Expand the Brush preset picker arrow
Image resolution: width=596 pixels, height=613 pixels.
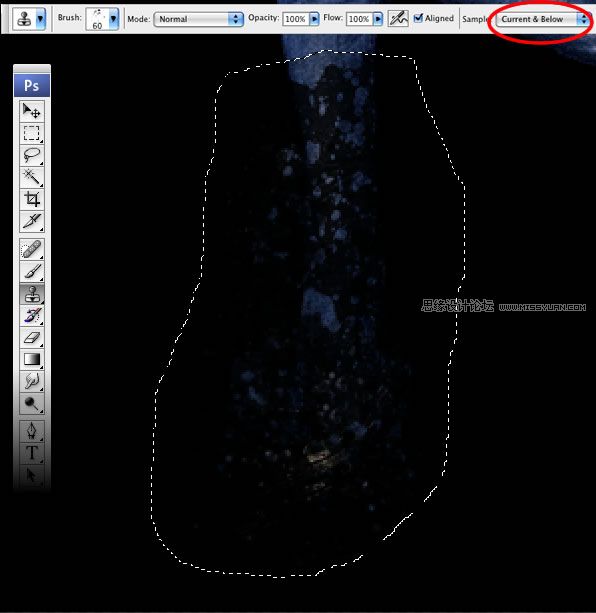tap(113, 19)
